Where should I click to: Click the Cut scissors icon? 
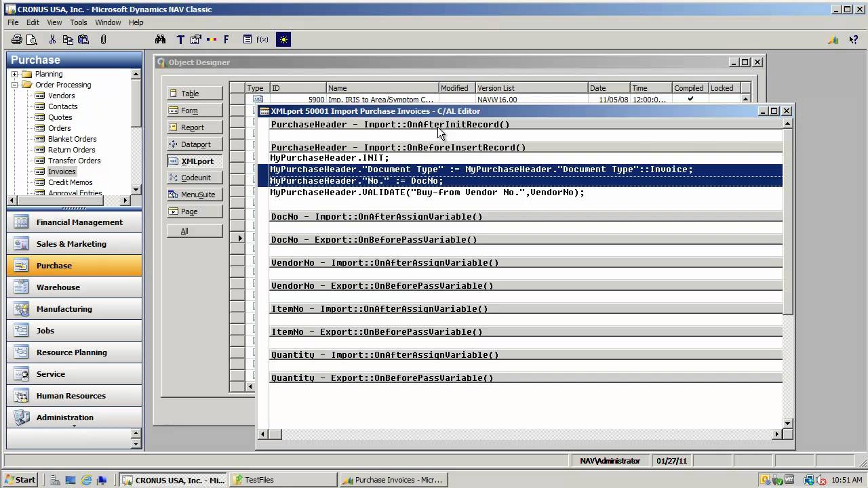(x=52, y=40)
